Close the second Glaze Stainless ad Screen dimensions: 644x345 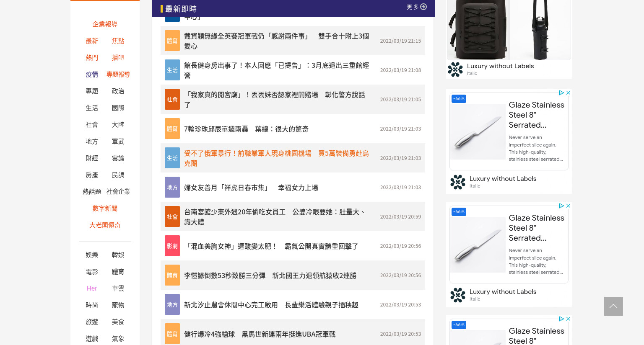pyautogui.click(x=568, y=206)
